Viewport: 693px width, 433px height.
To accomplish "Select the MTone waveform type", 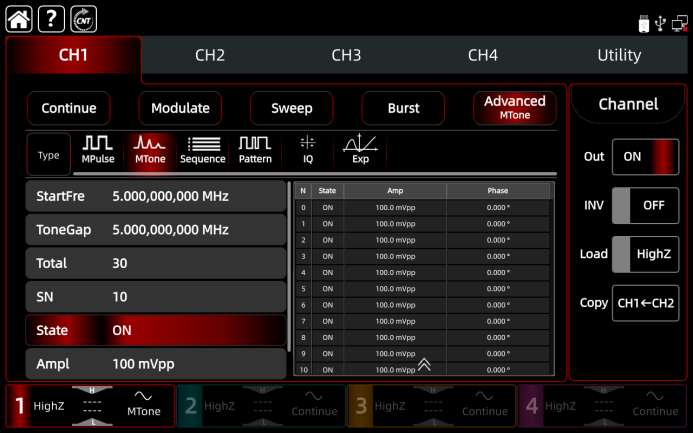I will tap(150, 149).
